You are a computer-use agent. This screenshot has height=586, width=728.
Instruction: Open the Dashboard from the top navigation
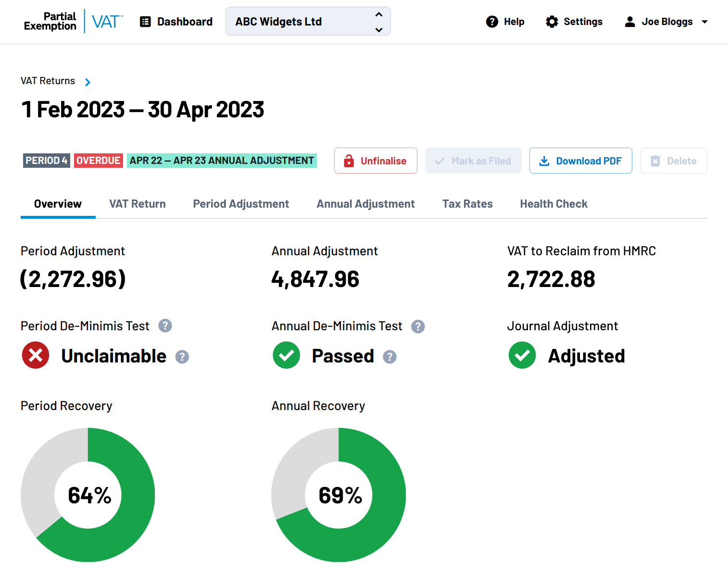pos(176,22)
